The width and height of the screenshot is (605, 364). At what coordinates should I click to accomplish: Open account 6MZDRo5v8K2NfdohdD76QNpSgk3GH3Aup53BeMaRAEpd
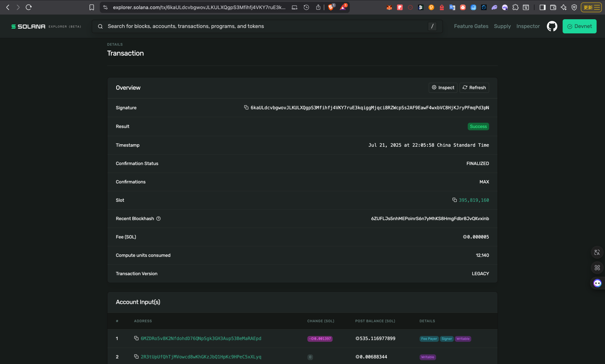[x=201, y=338]
